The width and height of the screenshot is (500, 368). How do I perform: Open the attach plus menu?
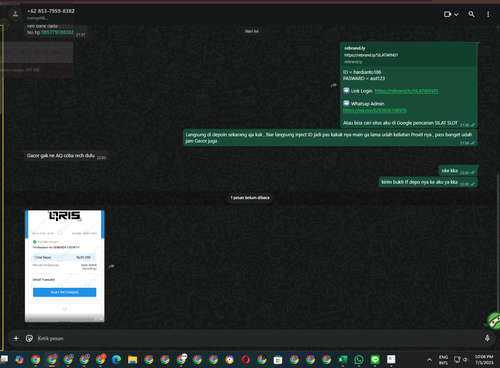pyautogui.click(x=16, y=338)
